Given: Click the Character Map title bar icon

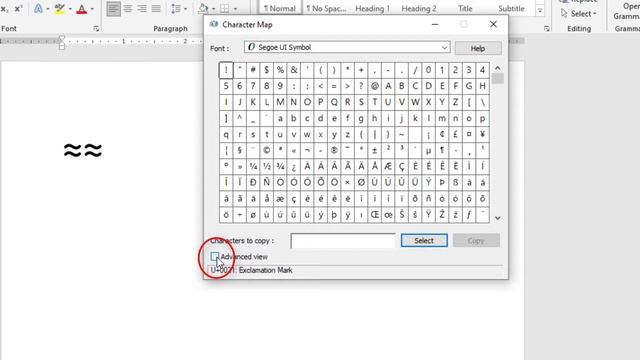Looking at the screenshot, I should (214, 24).
